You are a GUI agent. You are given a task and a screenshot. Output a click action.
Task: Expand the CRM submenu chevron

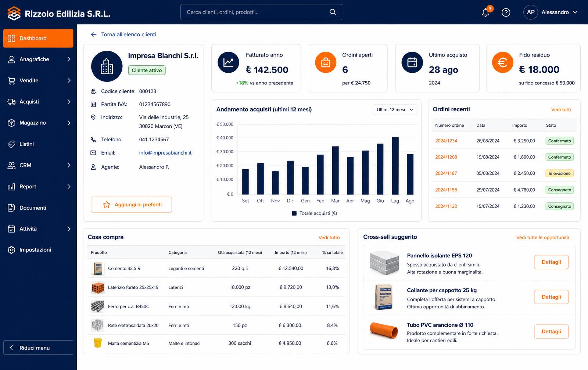click(69, 166)
